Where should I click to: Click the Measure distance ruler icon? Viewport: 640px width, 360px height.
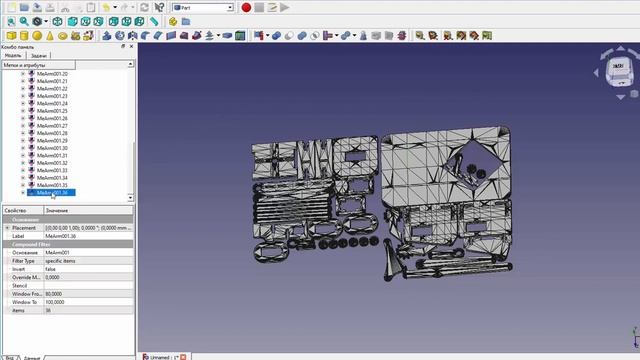click(x=154, y=22)
